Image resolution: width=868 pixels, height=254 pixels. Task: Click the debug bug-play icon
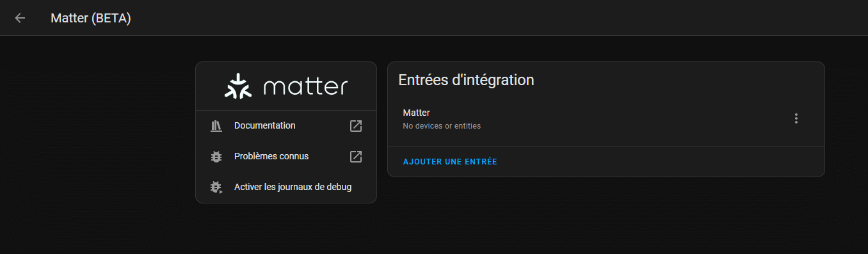tap(216, 187)
